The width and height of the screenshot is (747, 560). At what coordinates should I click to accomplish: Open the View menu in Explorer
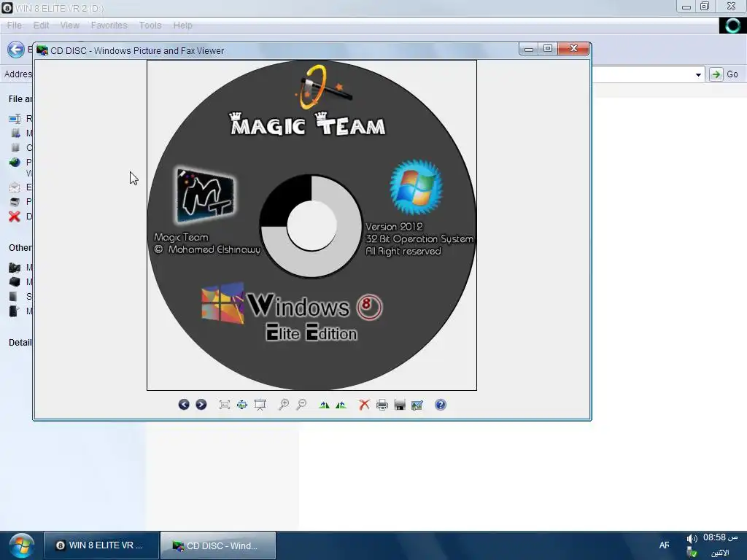point(69,26)
